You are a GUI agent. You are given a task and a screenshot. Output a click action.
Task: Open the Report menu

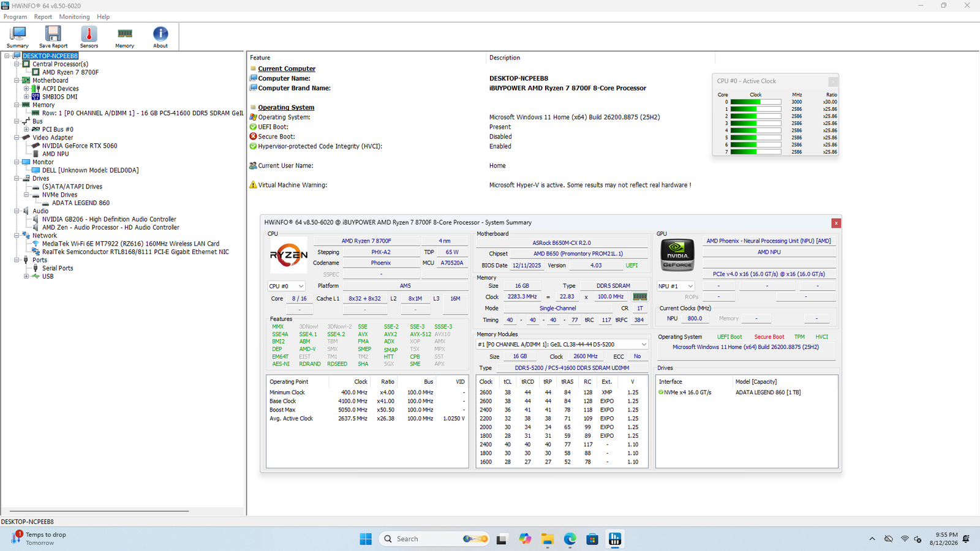click(43, 17)
